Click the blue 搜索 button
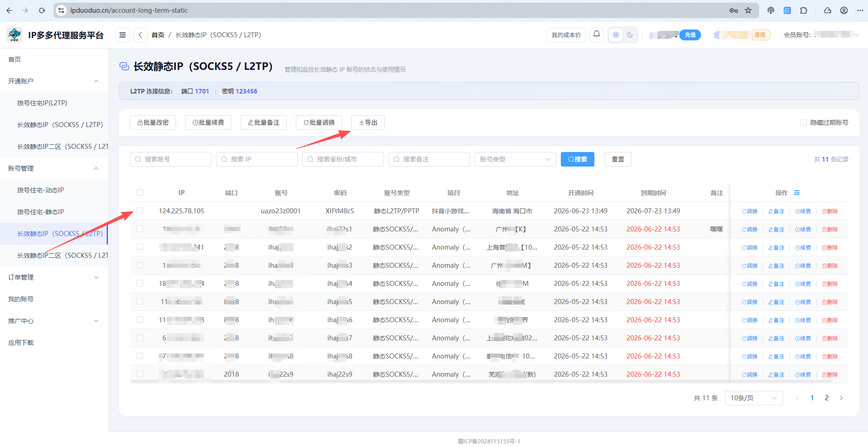 (578, 159)
